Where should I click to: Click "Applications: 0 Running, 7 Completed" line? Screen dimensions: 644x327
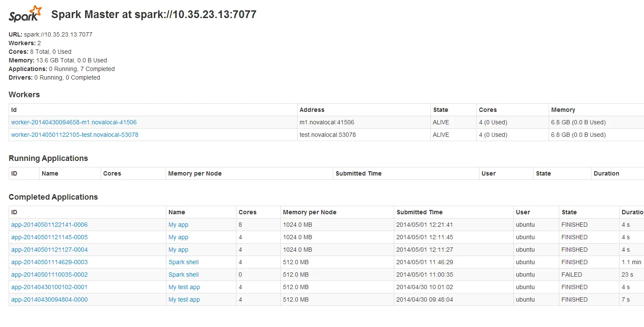61,69
